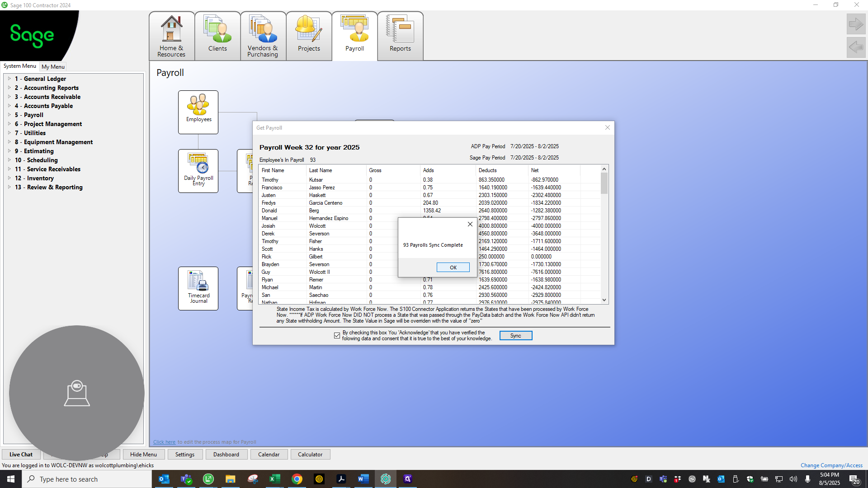The width and height of the screenshot is (868, 488).
Task: Click the Deducts column header
Action: [x=501, y=170]
